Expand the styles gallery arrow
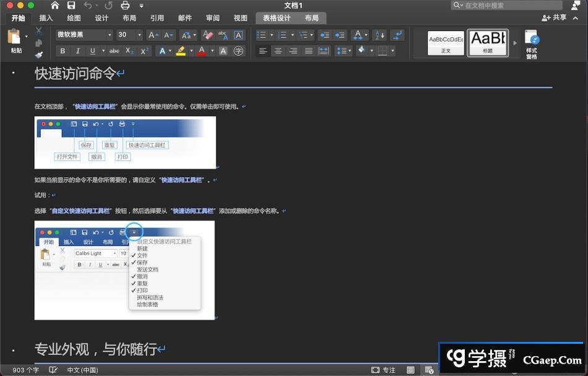Viewport: 588px width, 376px height. tap(515, 43)
